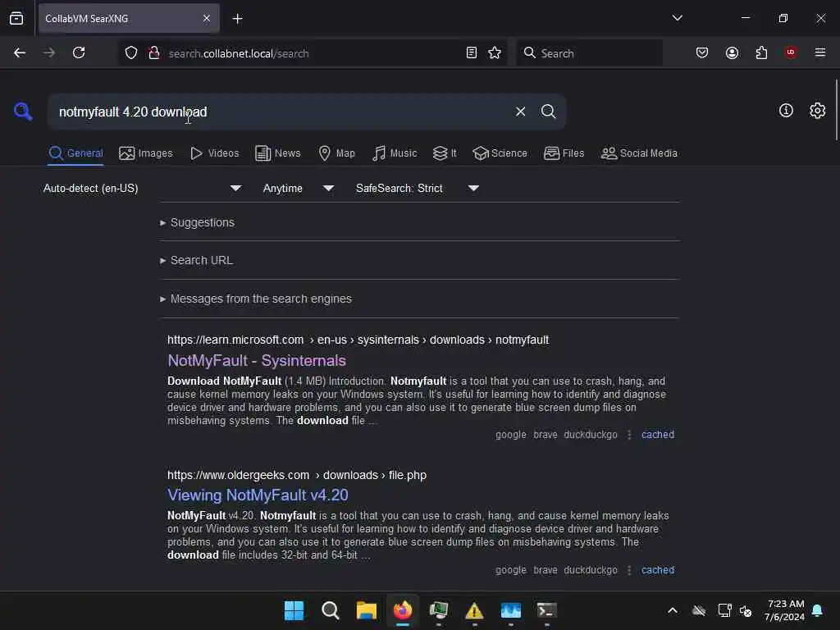Click the page vertical scrollbar
This screenshot has width=840, height=630.
click(x=836, y=111)
